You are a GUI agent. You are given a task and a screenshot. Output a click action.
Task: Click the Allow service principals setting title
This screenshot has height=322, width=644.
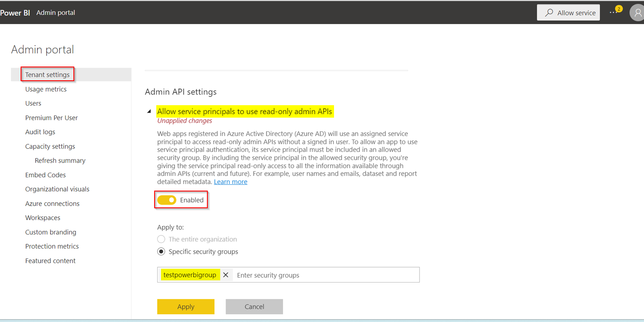pos(245,112)
